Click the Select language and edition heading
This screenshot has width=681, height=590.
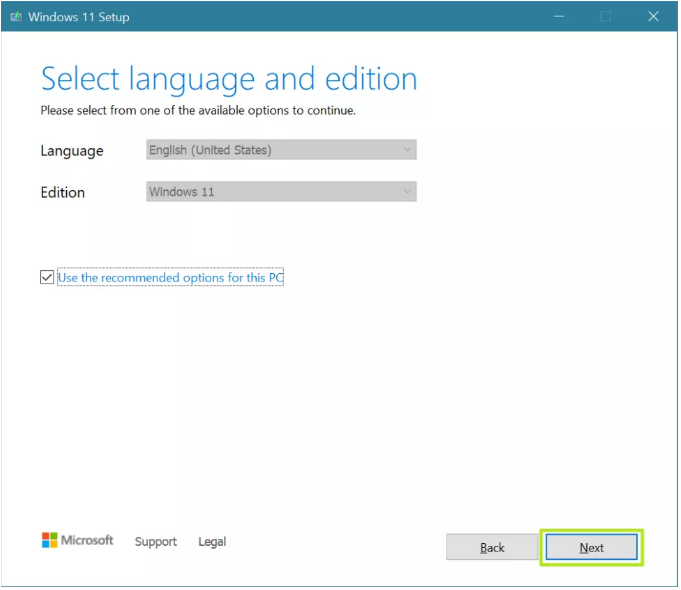click(229, 80)
